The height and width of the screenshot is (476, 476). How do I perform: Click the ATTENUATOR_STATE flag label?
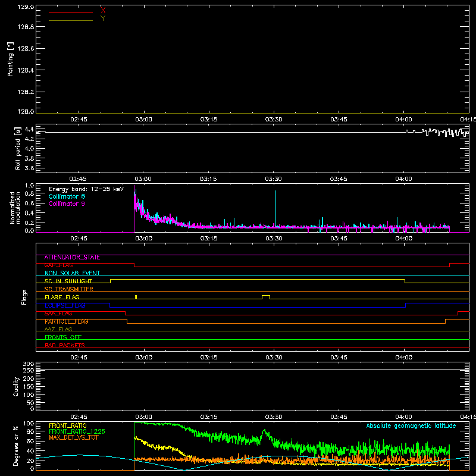tap(72, 258)
